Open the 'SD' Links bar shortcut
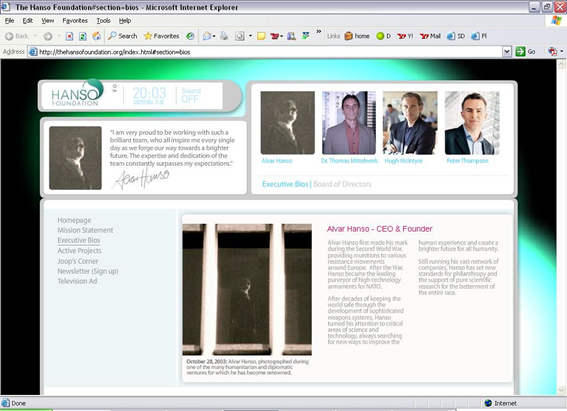Image resolution: width=567 pixels, height=411 pixels. 456,36
